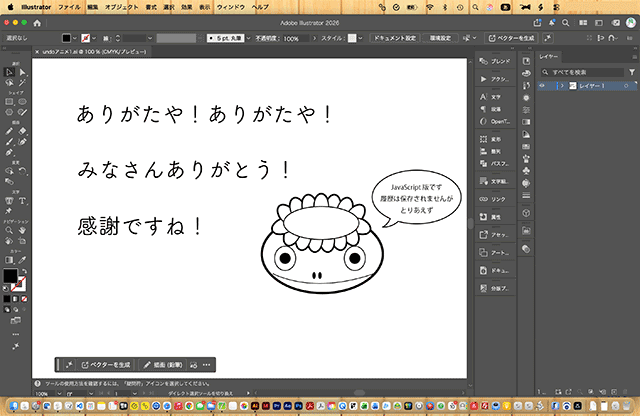Screen dimensions: 640x416
Task: Click the home icon in title bar
Action: 37,23
